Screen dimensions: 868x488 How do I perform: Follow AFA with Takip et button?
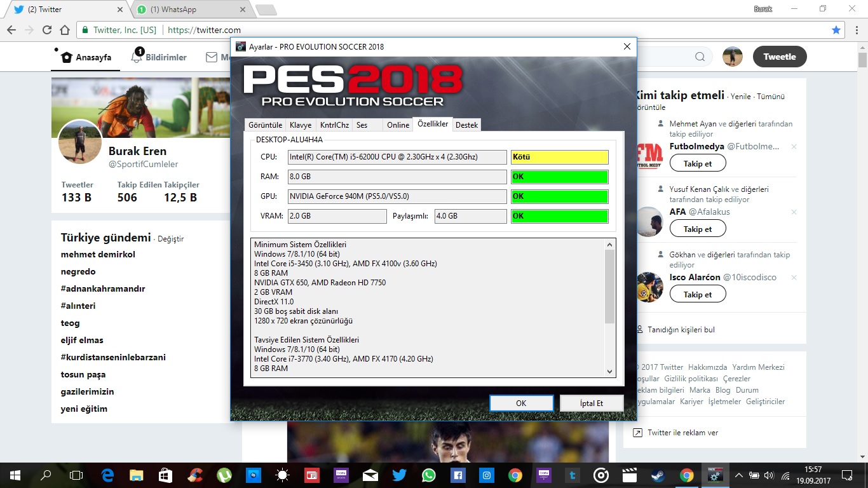coord(698,229)
